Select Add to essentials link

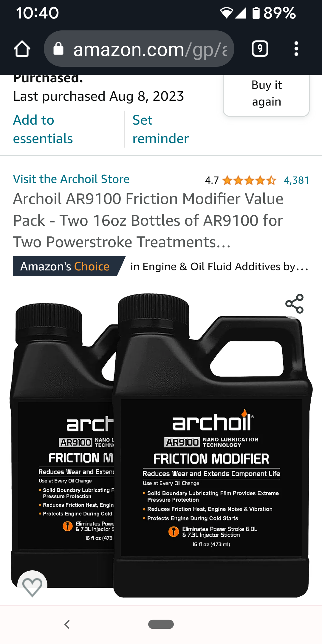click(43, 129)
